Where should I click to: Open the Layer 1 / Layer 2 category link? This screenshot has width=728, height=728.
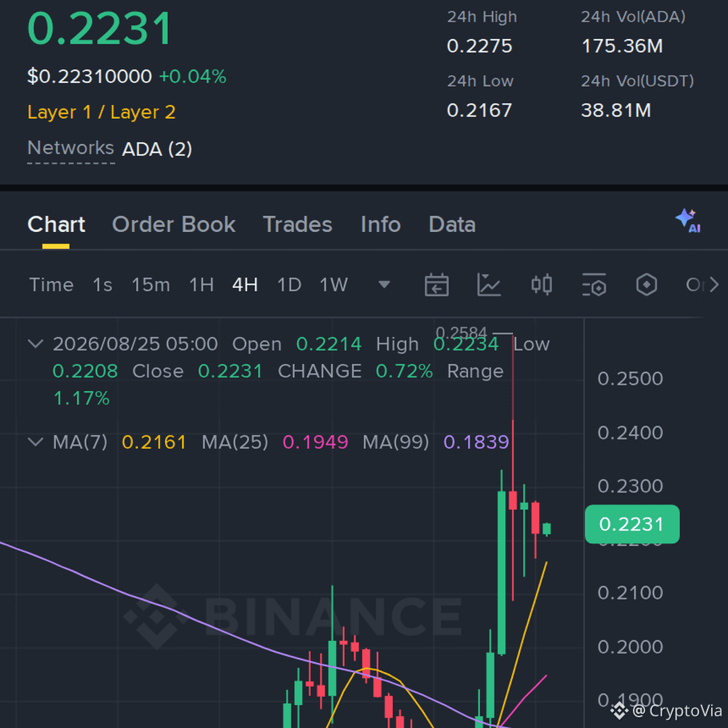(102, 112)
